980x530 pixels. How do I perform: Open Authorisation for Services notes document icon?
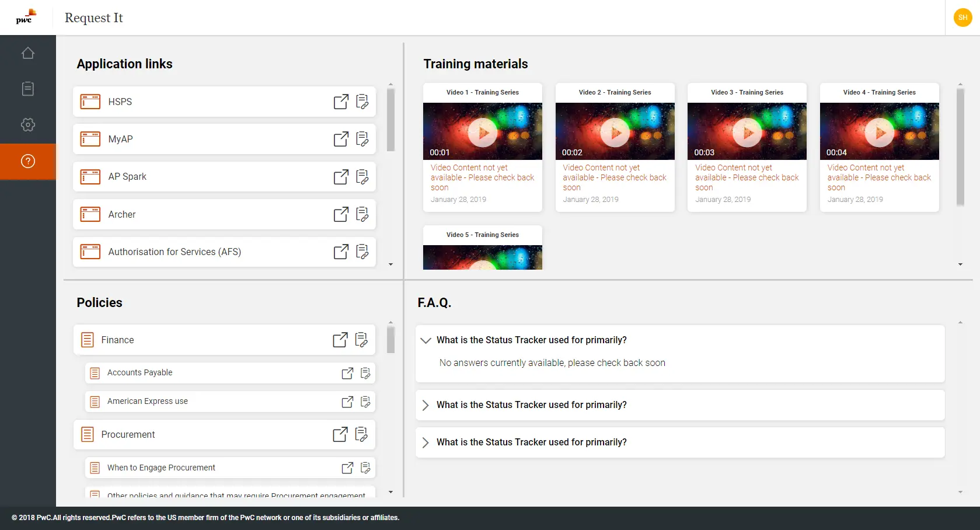pyautogui.click(x=362, y=252)
